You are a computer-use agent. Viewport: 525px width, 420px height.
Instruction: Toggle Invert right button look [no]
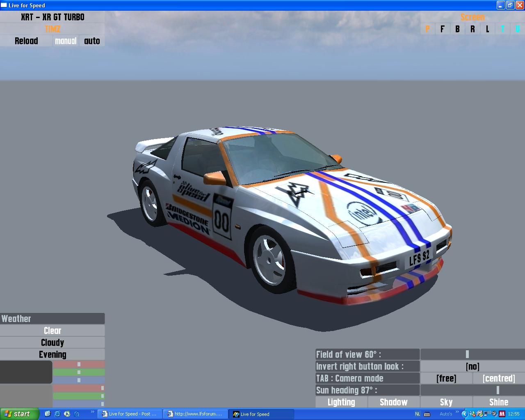[472, 366]
